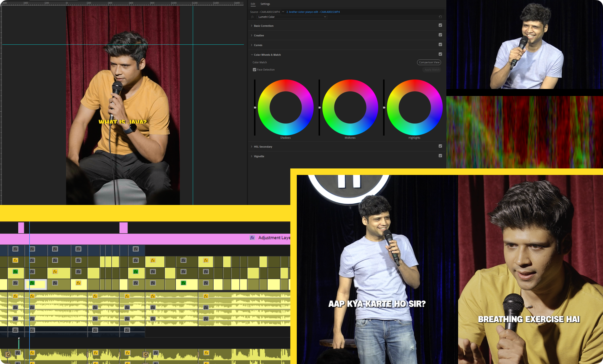Disable the Curves section checkbox
Screen dimensions: 603x364
(440, 45)
